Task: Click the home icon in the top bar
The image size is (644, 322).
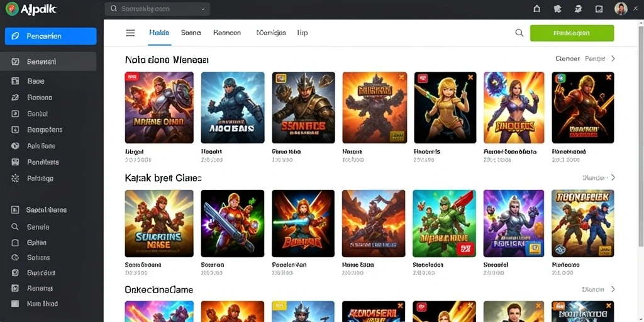Action: [536, 9]
